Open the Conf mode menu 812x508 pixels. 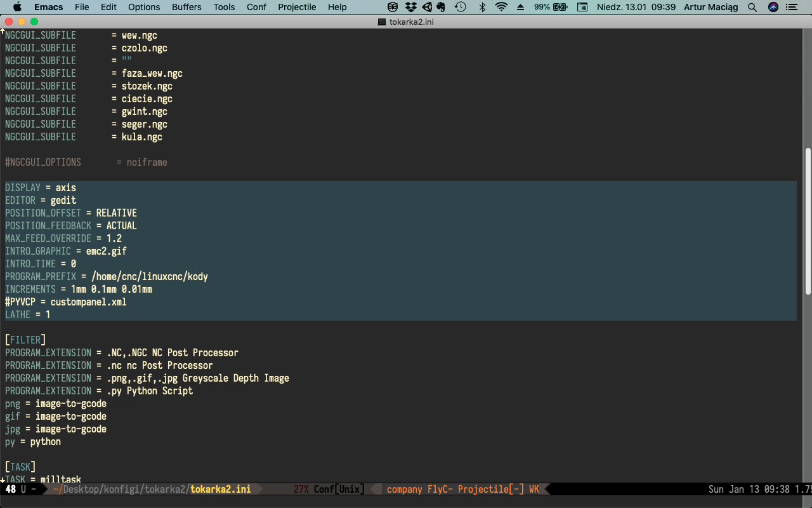[256, 7]
